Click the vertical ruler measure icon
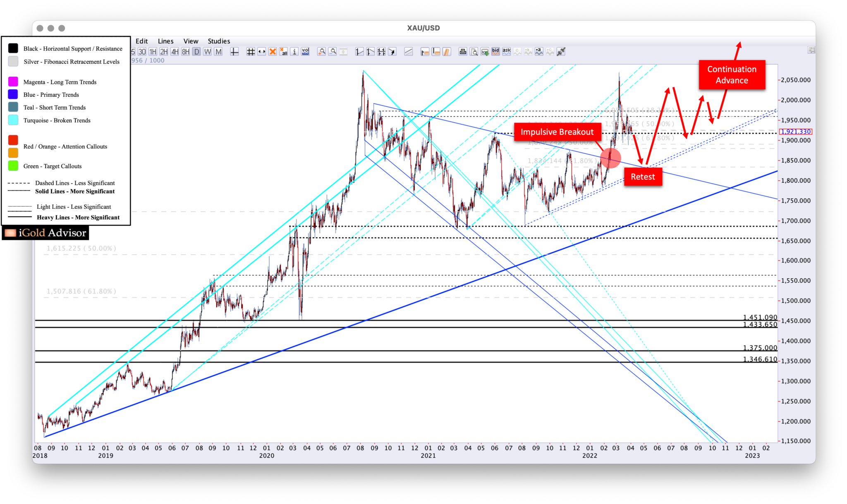The height and width of the screenshot is (504, 847). 436,52
